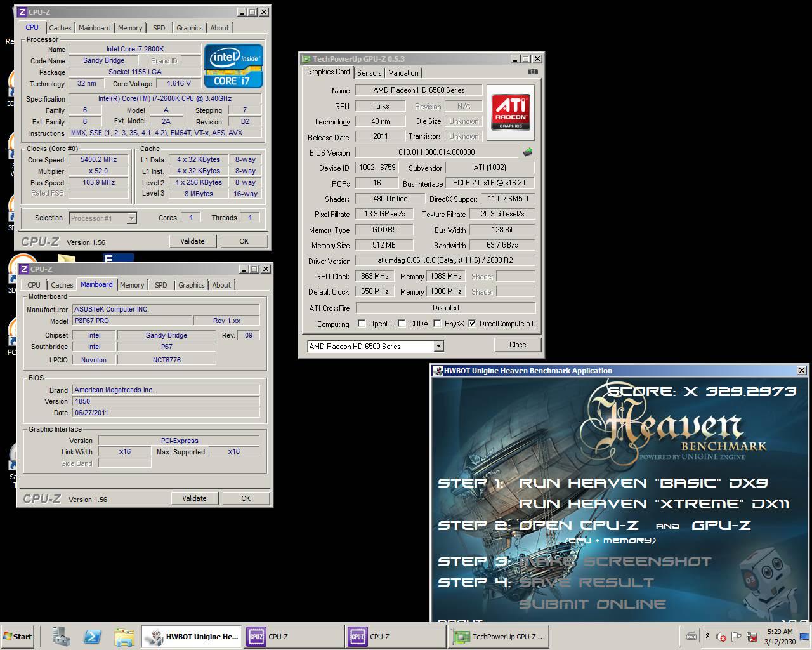Open Graphics tab in lower CPU-Z window
Viewport: 812px width, 650px height.
[x=192, y=285]
